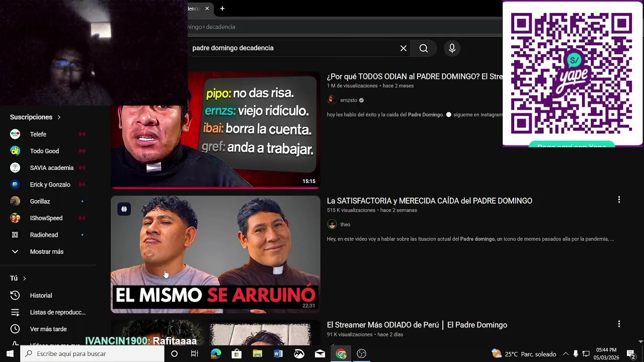Open the Historial clock icon
The width and height of the screenshot is (644, 362).
(x=15, y=296)
